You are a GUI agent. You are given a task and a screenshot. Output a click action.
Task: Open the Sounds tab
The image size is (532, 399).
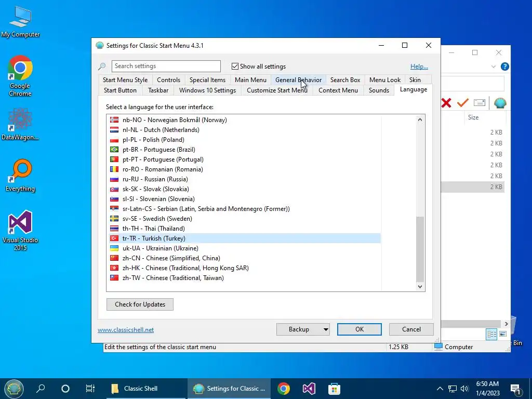tap(379, 90)
